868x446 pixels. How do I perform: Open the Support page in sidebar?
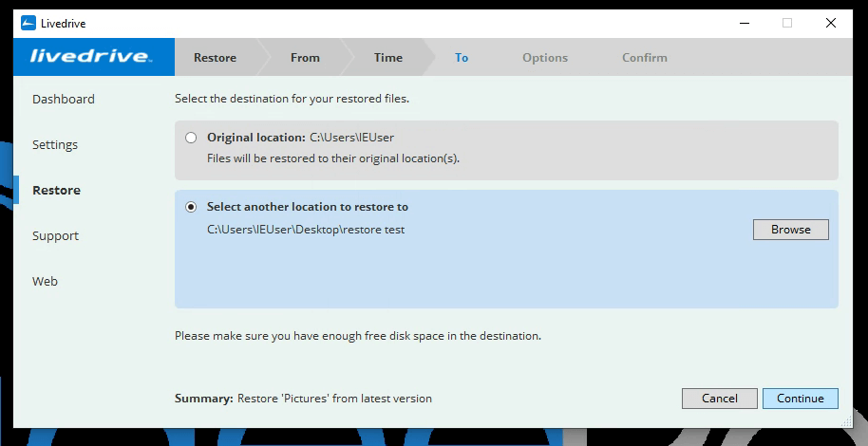(55, 236)
